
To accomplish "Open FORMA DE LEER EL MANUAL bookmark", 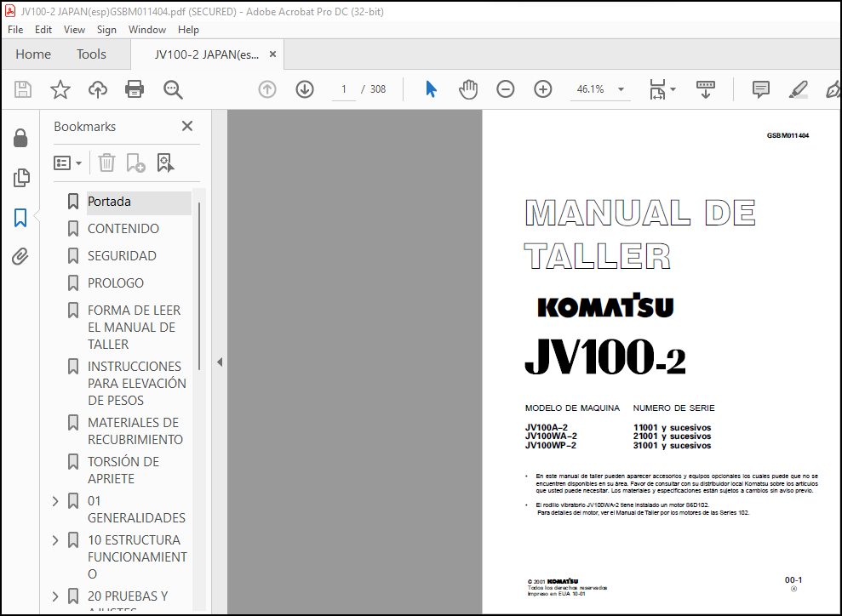I will pyautogui.click(x=135, y=328).
